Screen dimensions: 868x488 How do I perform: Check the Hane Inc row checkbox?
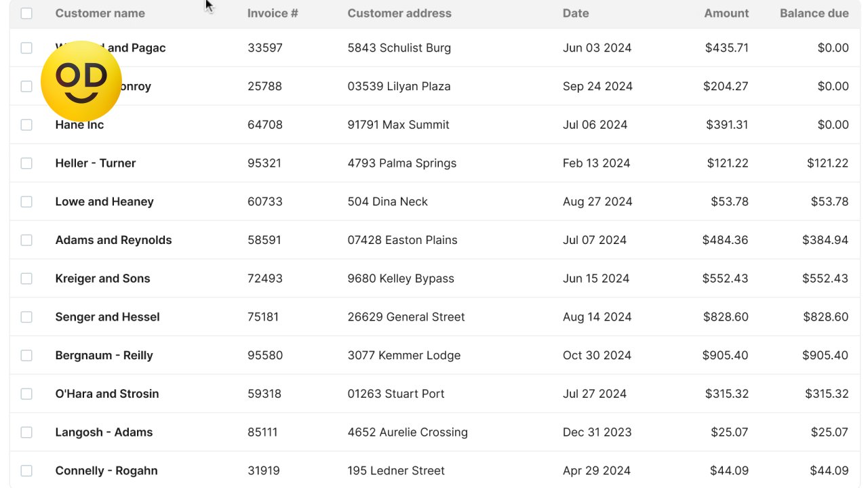tap(26, 125)
